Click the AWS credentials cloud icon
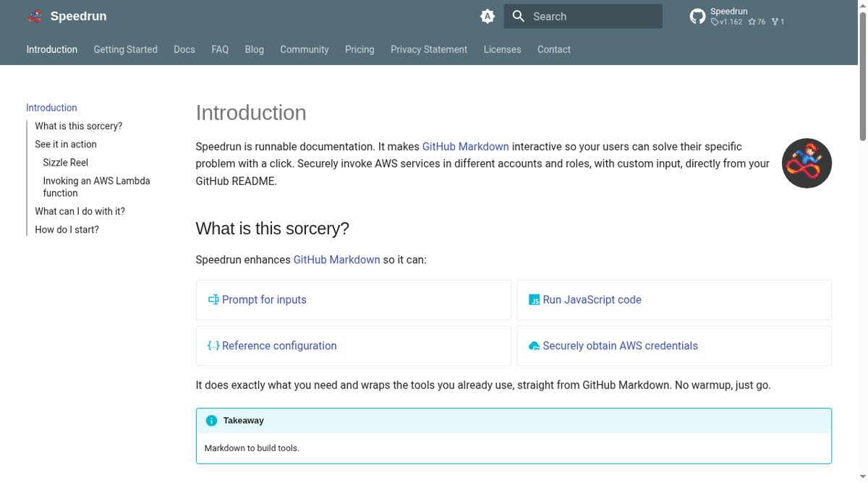Screen dimensions: 868x483 535,346
